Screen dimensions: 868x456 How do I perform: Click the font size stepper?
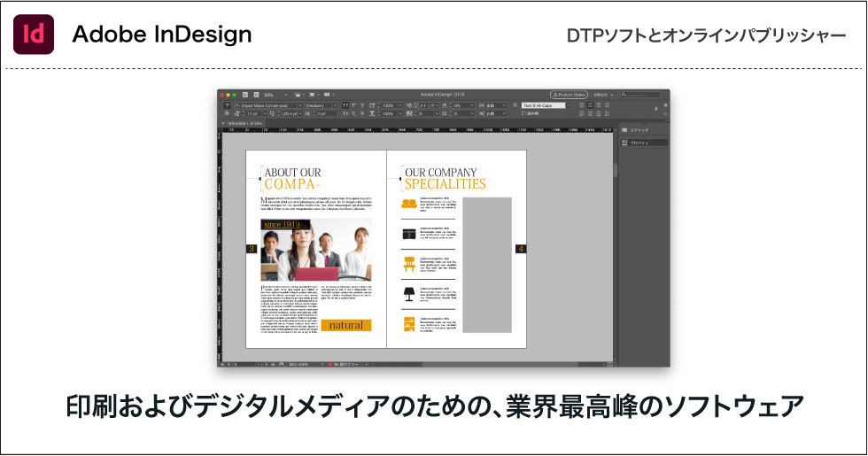[x=244, y=113]
